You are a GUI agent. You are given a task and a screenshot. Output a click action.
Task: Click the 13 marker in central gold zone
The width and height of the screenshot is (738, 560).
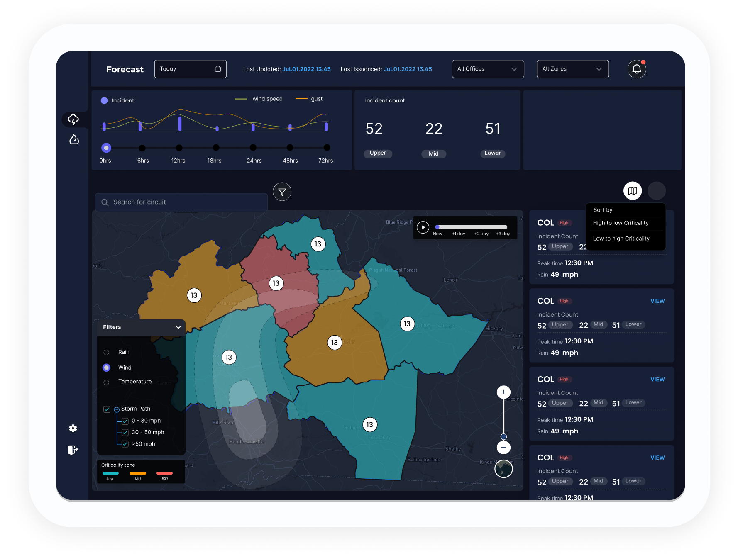click(x=335, y=343)
